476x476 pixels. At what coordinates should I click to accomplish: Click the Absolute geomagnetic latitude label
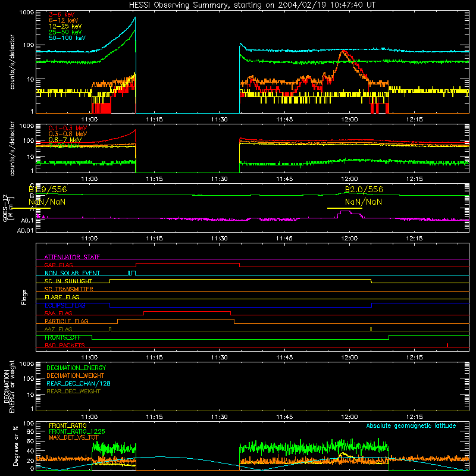pos(411,425)
